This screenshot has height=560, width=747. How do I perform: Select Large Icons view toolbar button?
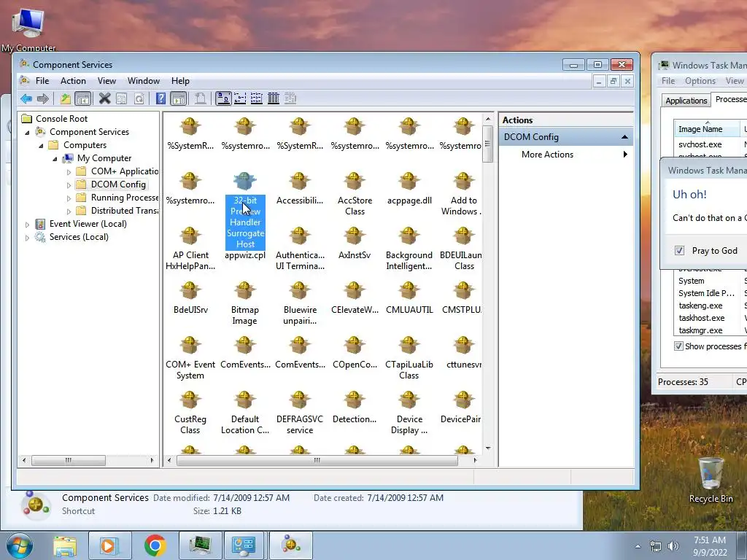(223, 98)
